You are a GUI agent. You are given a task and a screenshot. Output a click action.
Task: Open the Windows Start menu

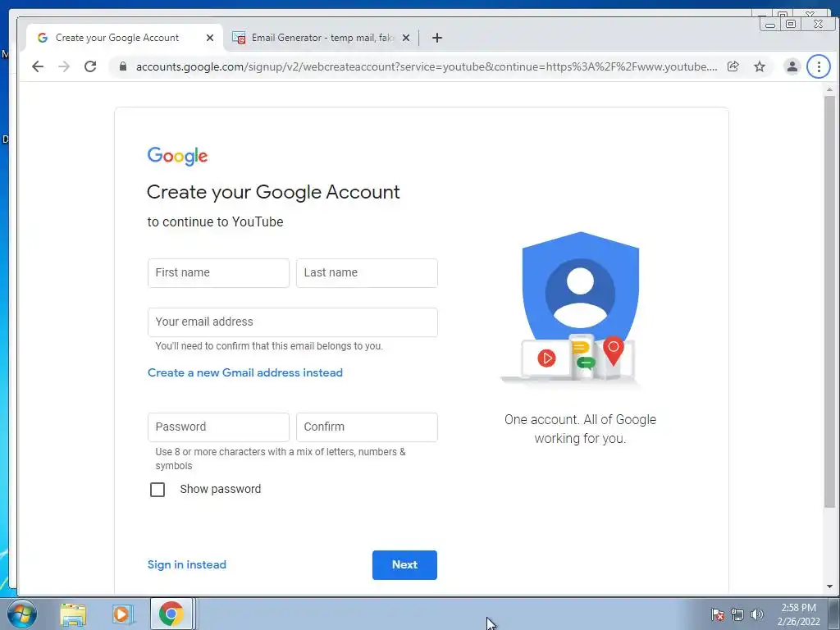[x=22, y=614]
